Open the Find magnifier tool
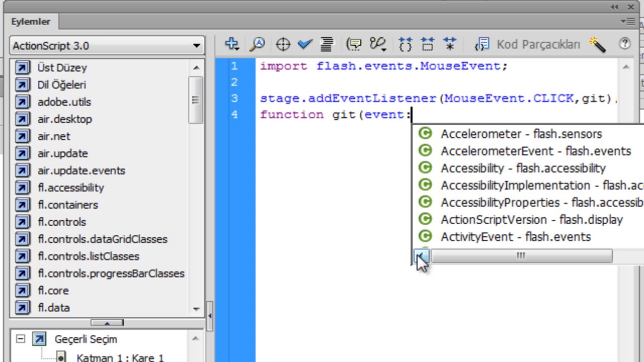Viewport: 644px width, 362px height. [x=258, y=44]
